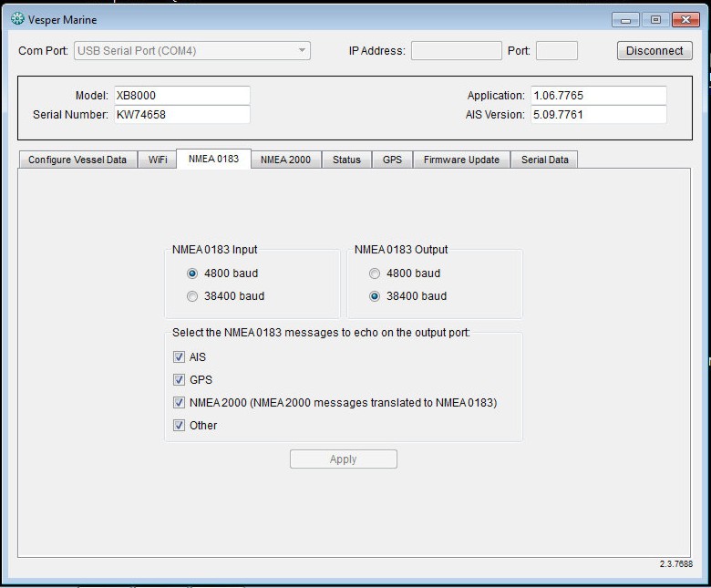Minimize the Vesper Marine window
711x588 pixels.
click(625, 19)
